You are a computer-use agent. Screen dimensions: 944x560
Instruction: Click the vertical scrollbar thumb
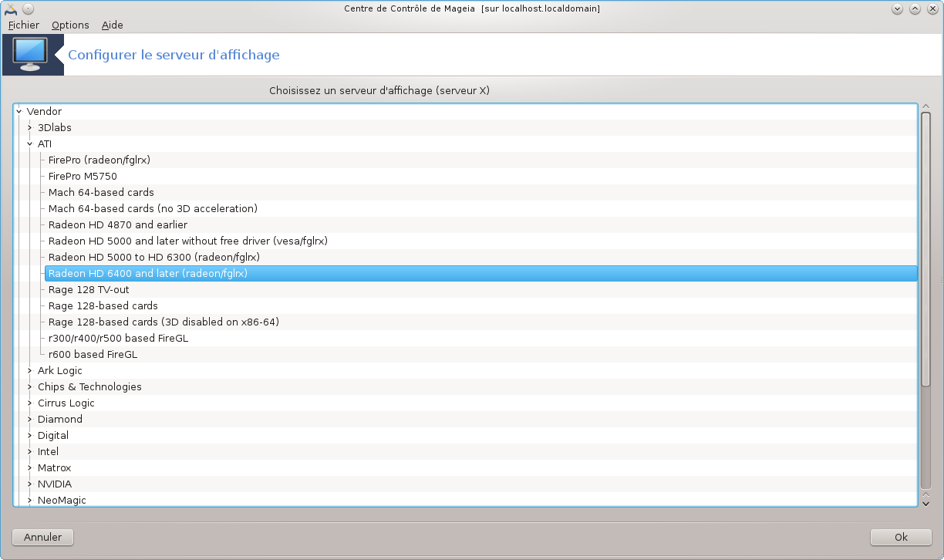click(x=926, y=249)
